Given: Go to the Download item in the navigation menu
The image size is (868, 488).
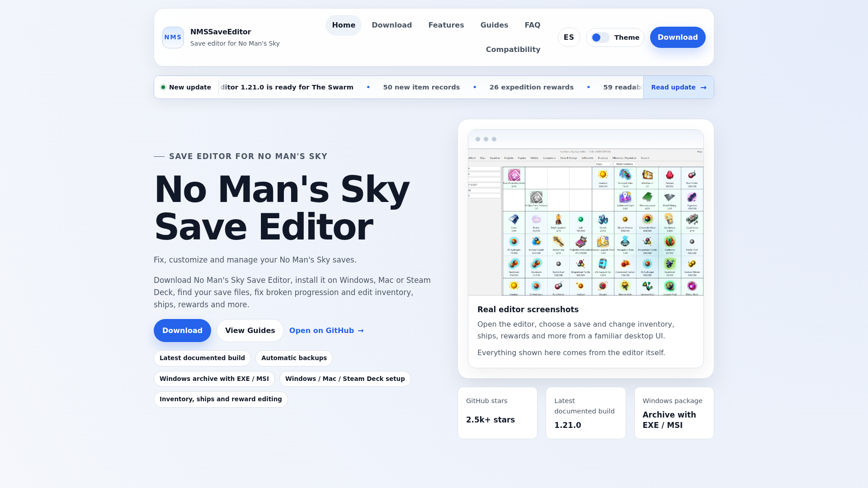Looking at the screenshot, I should (x=392, y=25).
